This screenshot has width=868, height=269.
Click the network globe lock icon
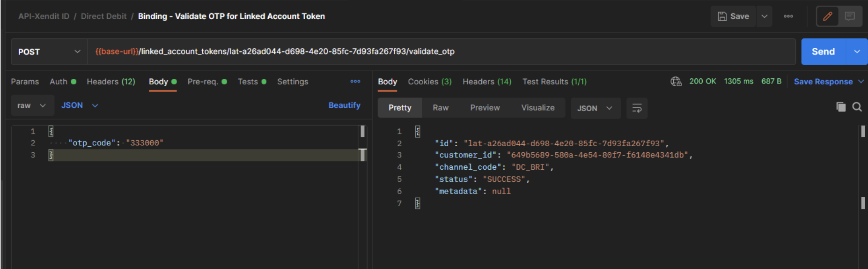tap(676, 82)
